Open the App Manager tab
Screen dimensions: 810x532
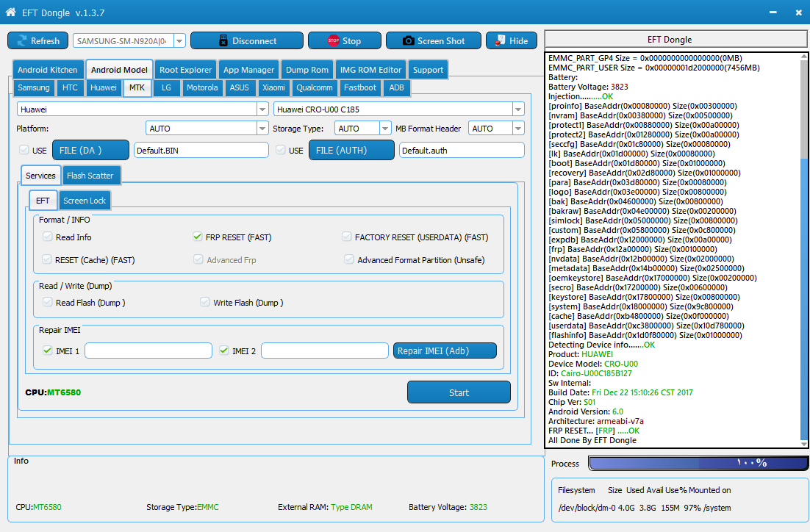[x=248, y=70]
